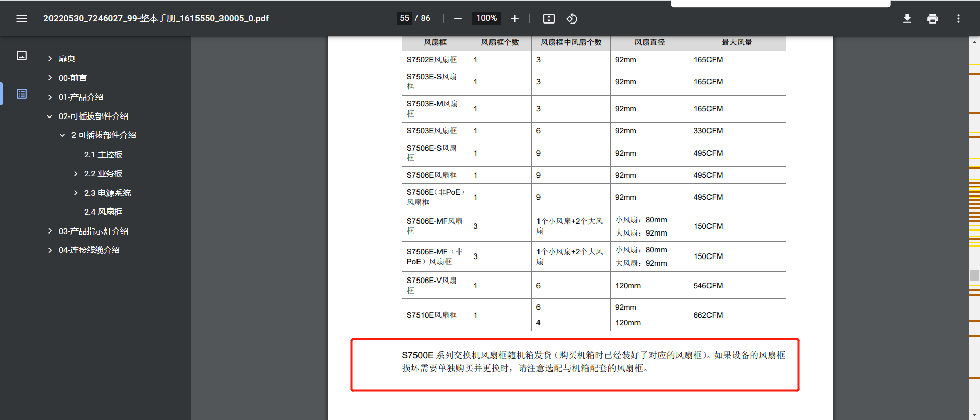980x420 pixels.
Task: Jump to 00-前言 section
Action: point(72,78)
